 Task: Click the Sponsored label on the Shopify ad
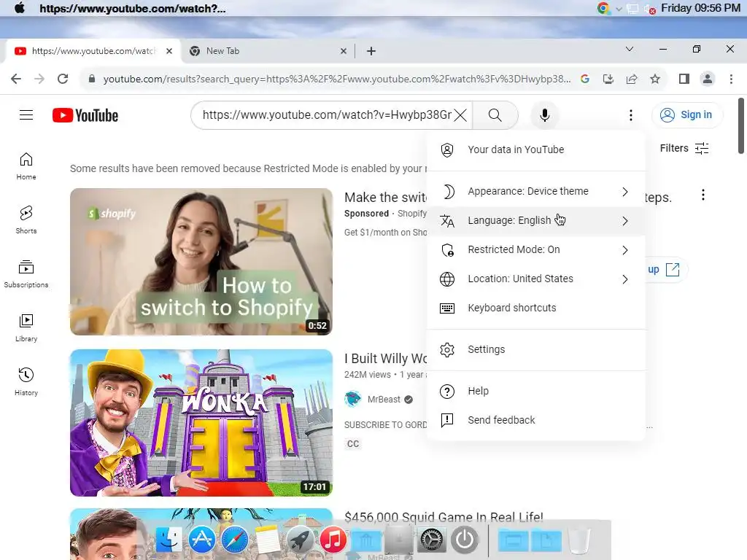pyautogui.click(x=366, y=214)
